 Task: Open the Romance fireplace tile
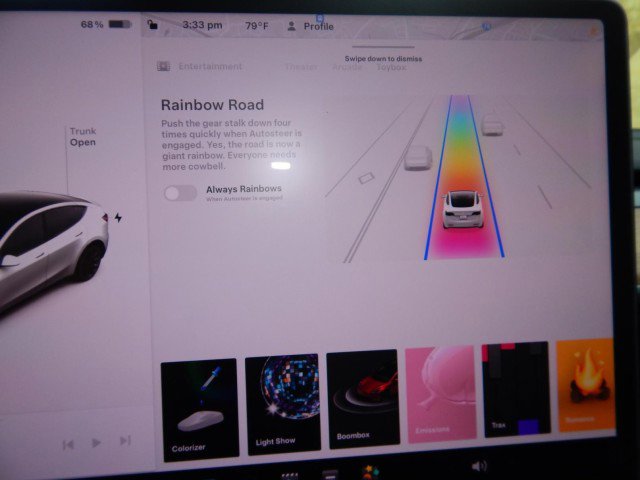coord(586,385)
